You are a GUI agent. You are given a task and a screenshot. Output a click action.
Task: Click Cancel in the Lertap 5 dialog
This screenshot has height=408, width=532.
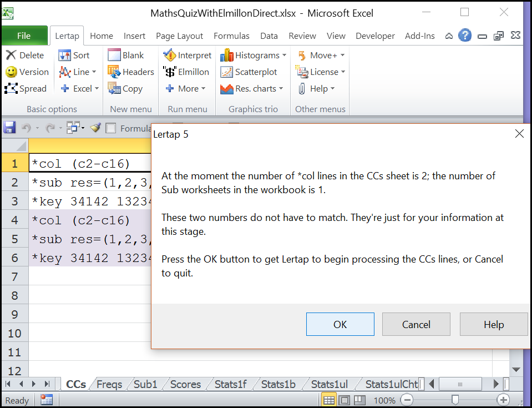pos(416,324)
